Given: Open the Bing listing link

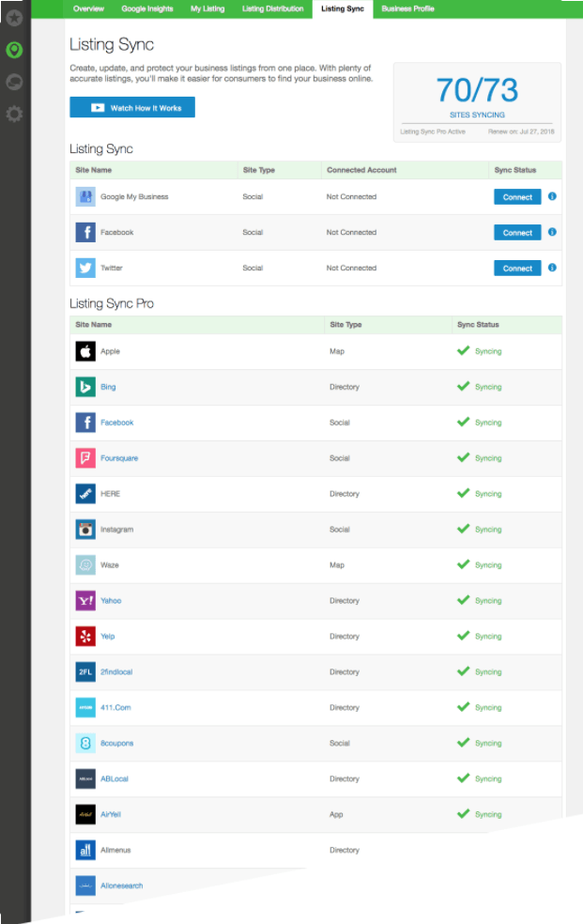Looking at the screenshot, I should [x=108, y=387].
